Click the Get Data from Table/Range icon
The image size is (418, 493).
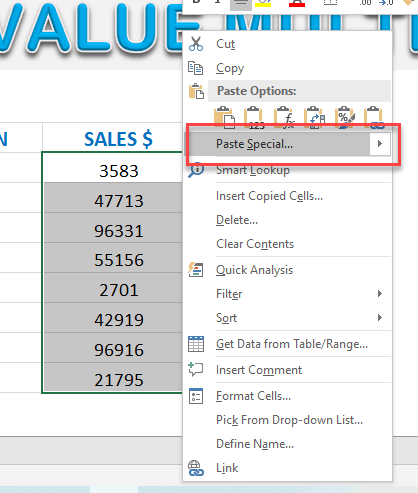tap(196, 344)
